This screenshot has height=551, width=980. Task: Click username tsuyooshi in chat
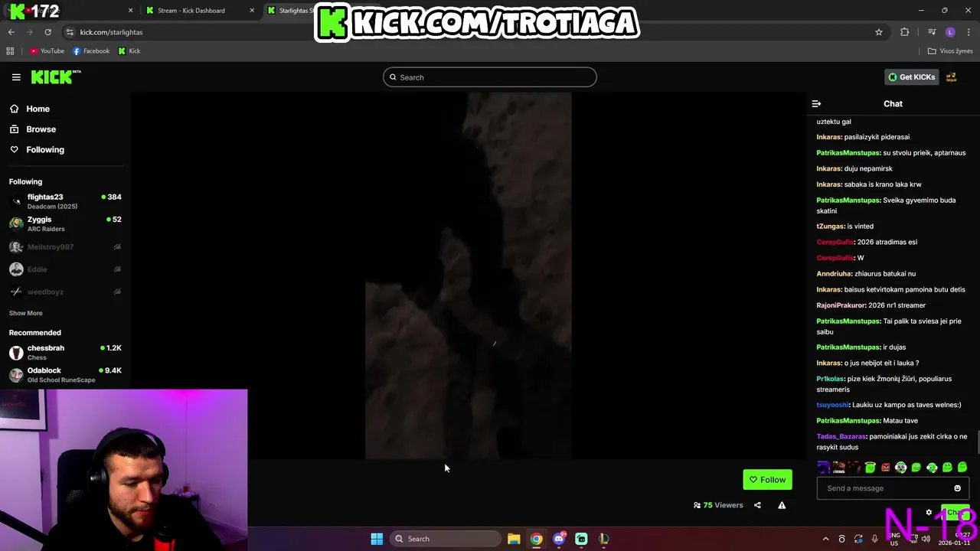(833, 405)
